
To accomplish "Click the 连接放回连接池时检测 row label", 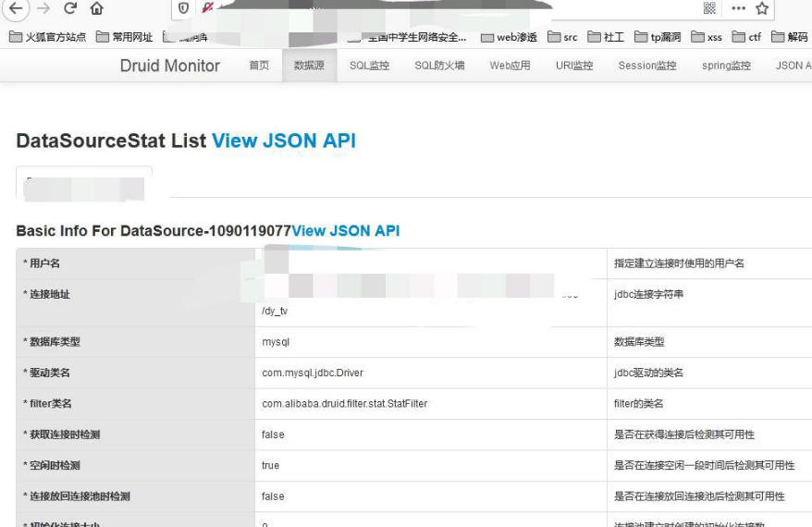I will [76, 496].
